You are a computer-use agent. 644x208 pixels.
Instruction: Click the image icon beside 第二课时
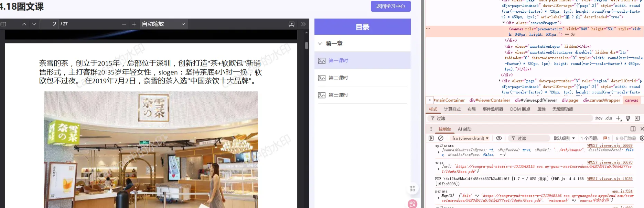322,78
